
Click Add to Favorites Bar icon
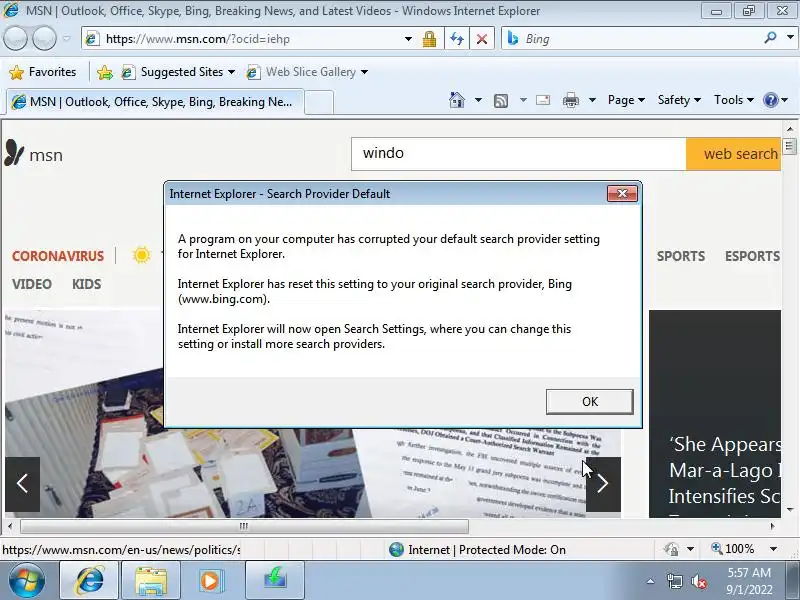coord(105,72)
